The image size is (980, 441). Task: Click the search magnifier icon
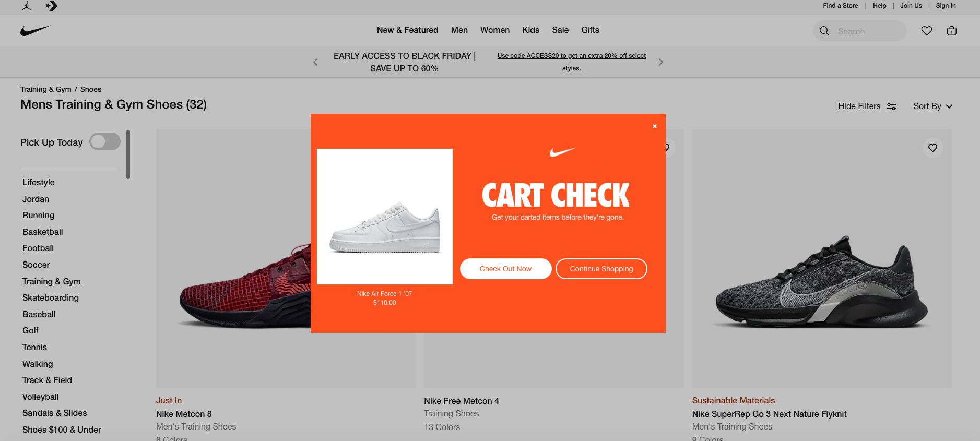(824, 31)
